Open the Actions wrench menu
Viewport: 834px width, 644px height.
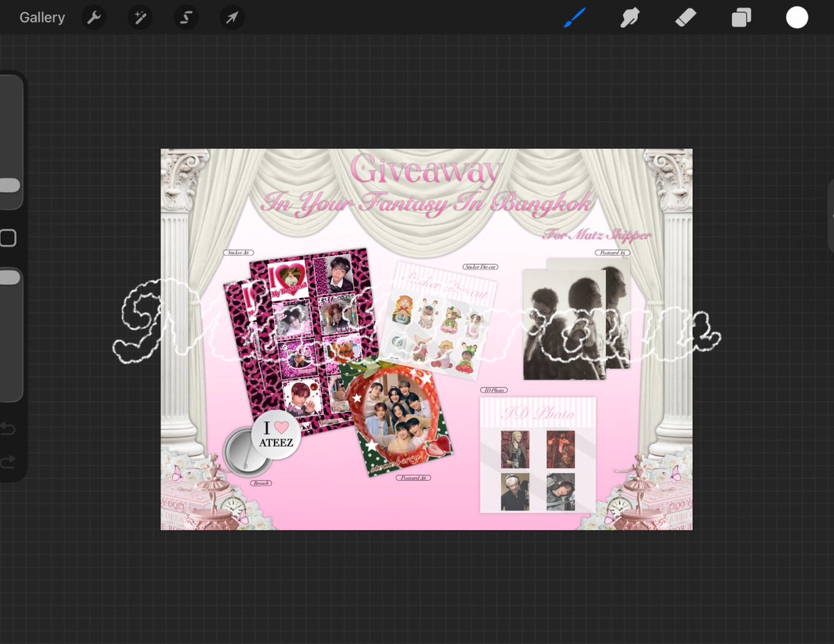click(x=94, y=17)
